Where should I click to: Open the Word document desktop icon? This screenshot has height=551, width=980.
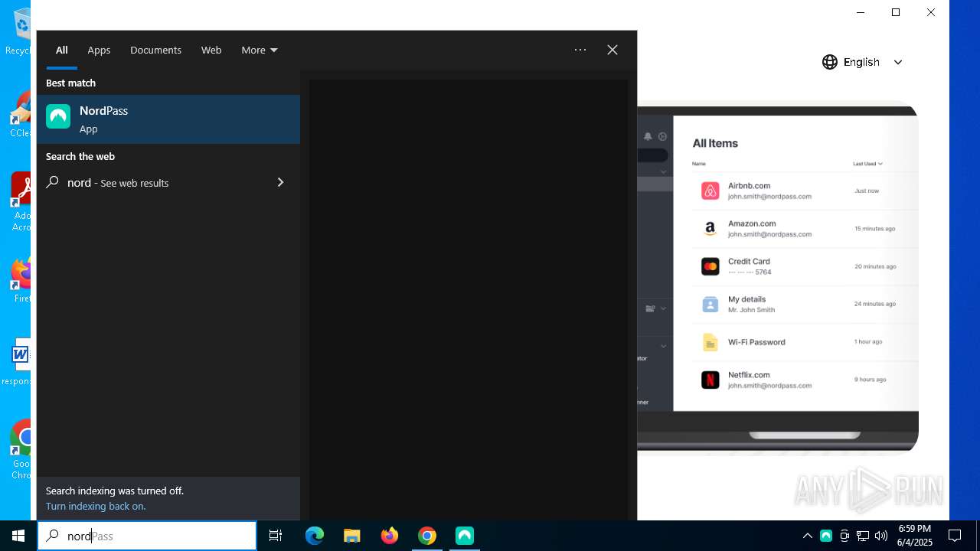click(20, 361)
